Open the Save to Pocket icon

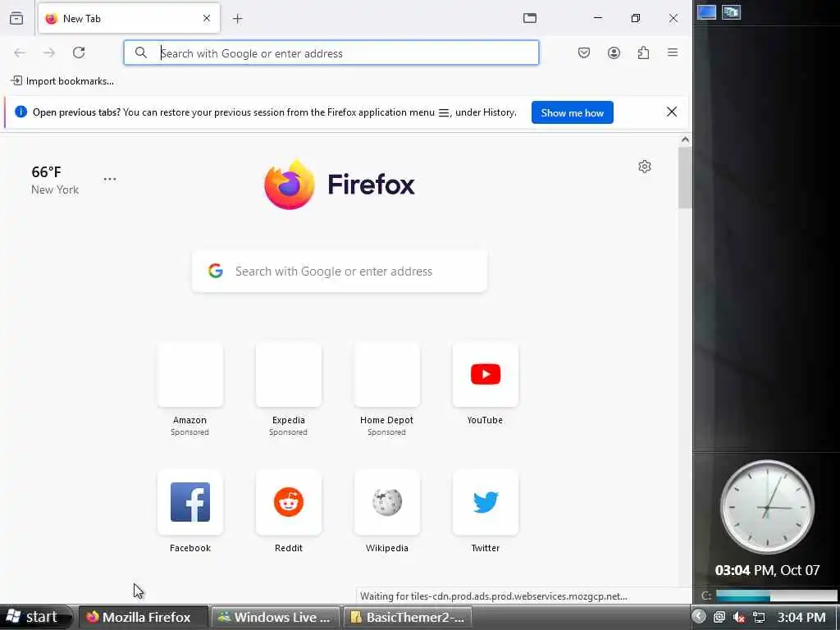584,52
